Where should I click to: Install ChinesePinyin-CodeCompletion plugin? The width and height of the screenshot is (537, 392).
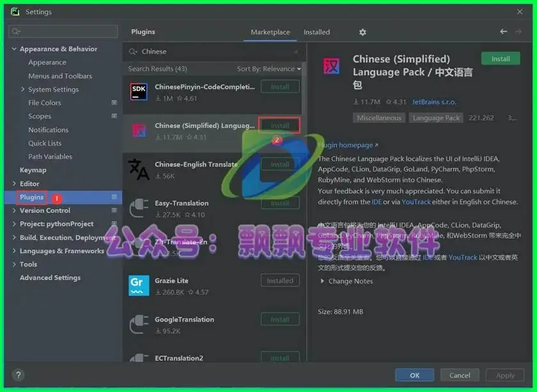280,87
